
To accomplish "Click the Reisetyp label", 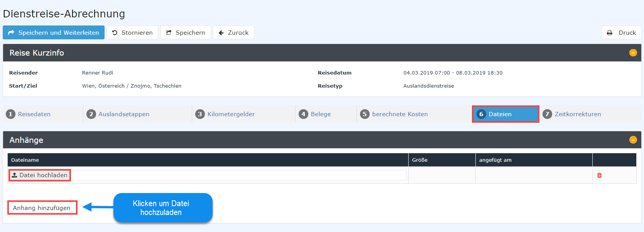I will click(x=330, y=86).
